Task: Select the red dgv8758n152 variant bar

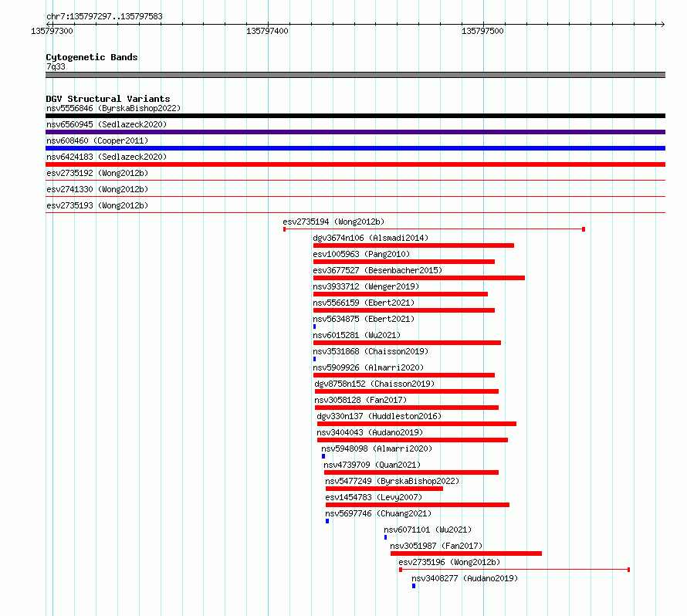Action: pos(407,391)
